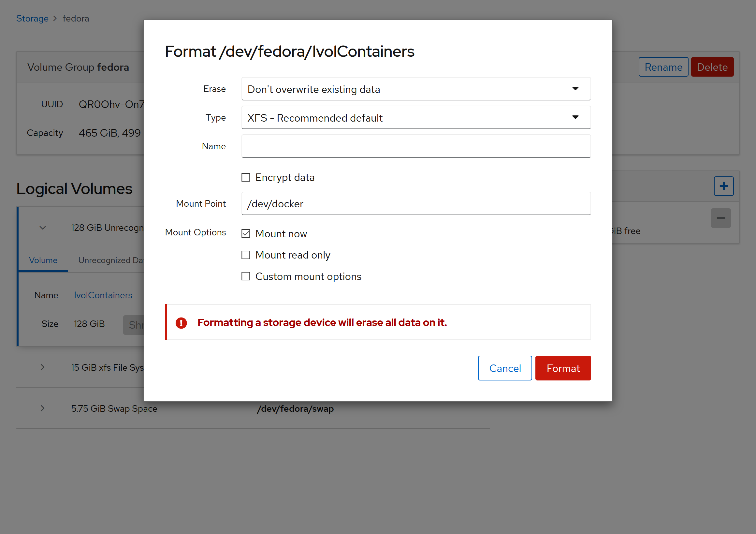
Task: Click the minus icon beside free space
Action: [720, 218]
